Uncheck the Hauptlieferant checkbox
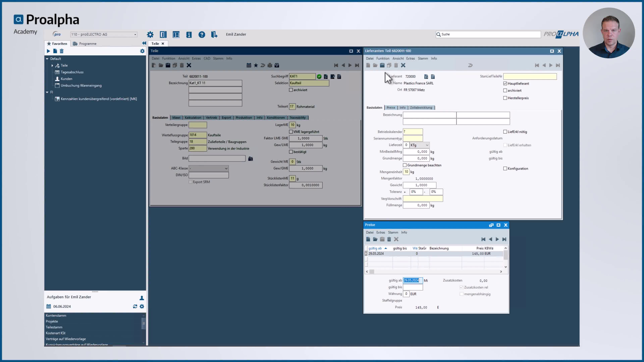Image resolution: width=644 pixels, height=362 pixels. pyautogui.click(x=505, y=83)
